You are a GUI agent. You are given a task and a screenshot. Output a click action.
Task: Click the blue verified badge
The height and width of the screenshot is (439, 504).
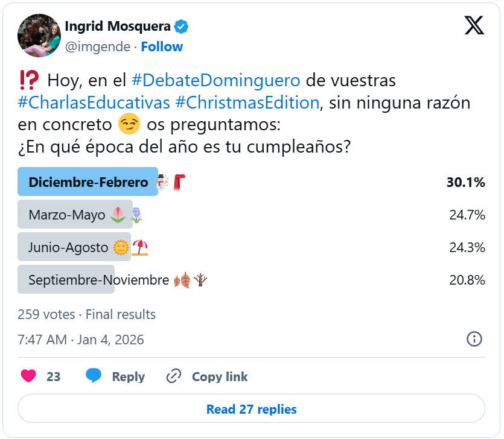click(181, 27)
